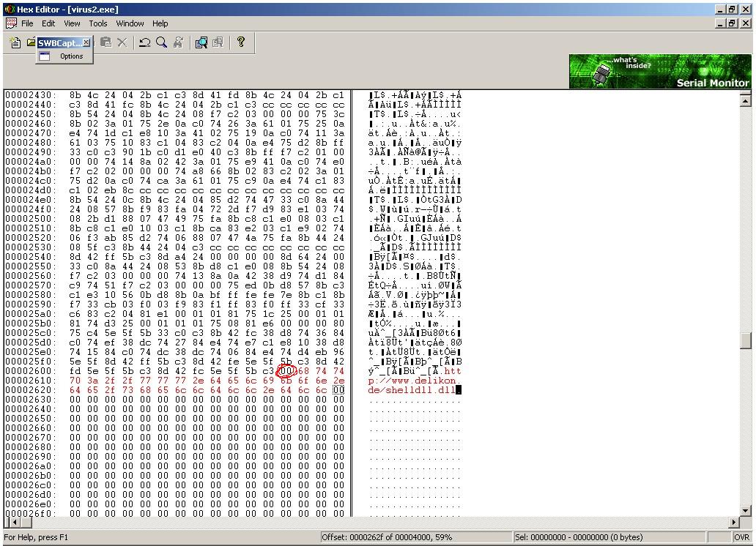Click the New file toolbar icon

tap(15, 43)
